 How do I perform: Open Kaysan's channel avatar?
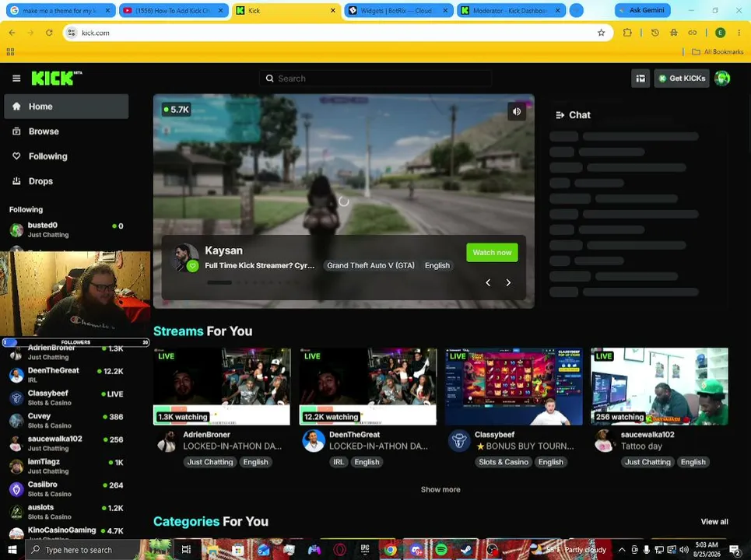185,257
